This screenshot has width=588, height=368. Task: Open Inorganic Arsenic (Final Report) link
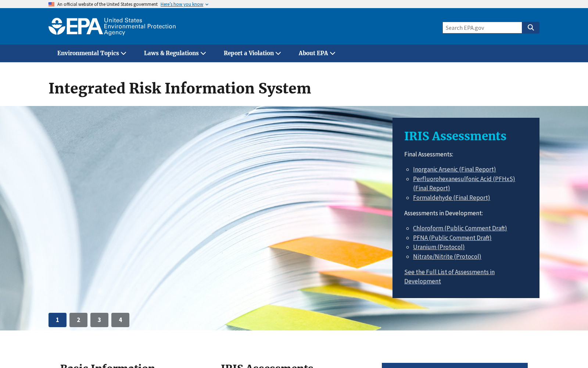454,169
